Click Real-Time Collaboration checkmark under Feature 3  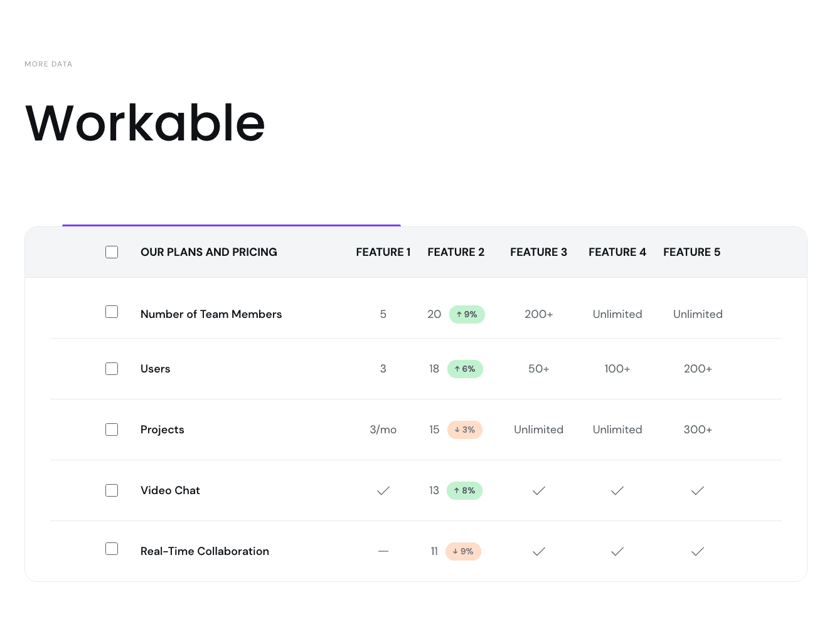coord(538,551)
